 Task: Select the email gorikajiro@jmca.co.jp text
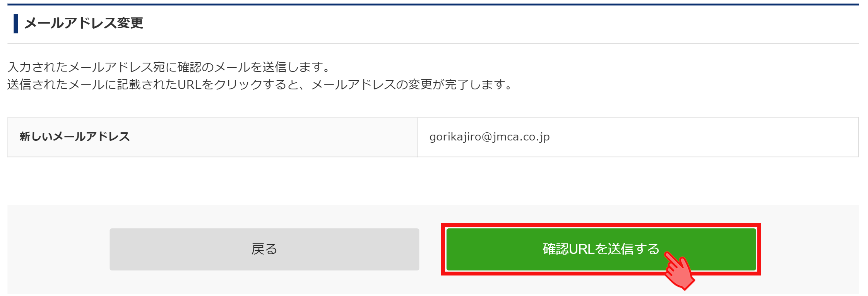[x=490, y=137]
